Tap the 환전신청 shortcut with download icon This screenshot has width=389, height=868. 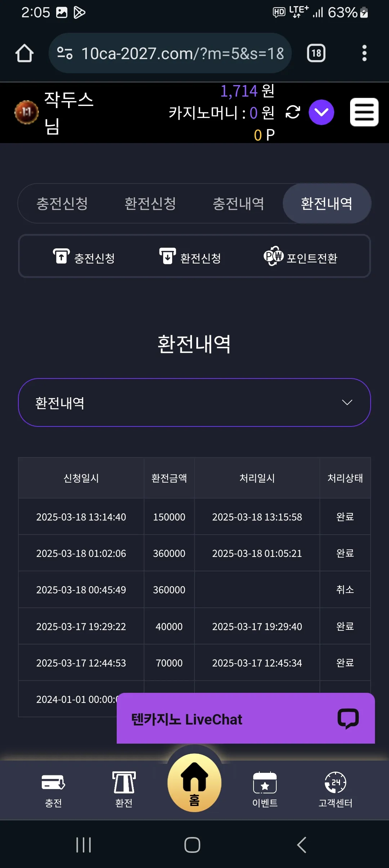click(190, 257)
